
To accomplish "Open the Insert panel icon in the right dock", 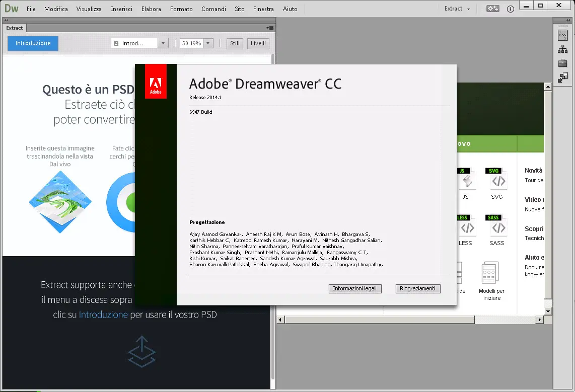I will point(562,77).
